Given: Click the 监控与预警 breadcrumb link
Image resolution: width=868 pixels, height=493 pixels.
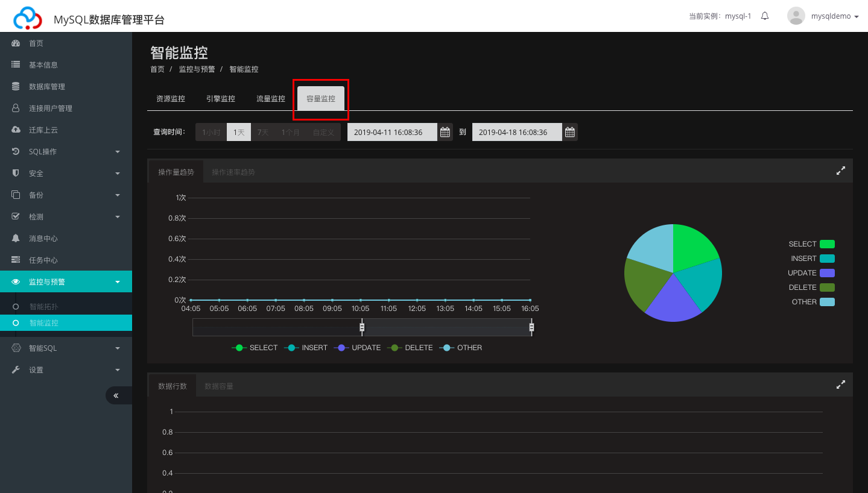Looking at the screenshot, I should pos(197,69).
